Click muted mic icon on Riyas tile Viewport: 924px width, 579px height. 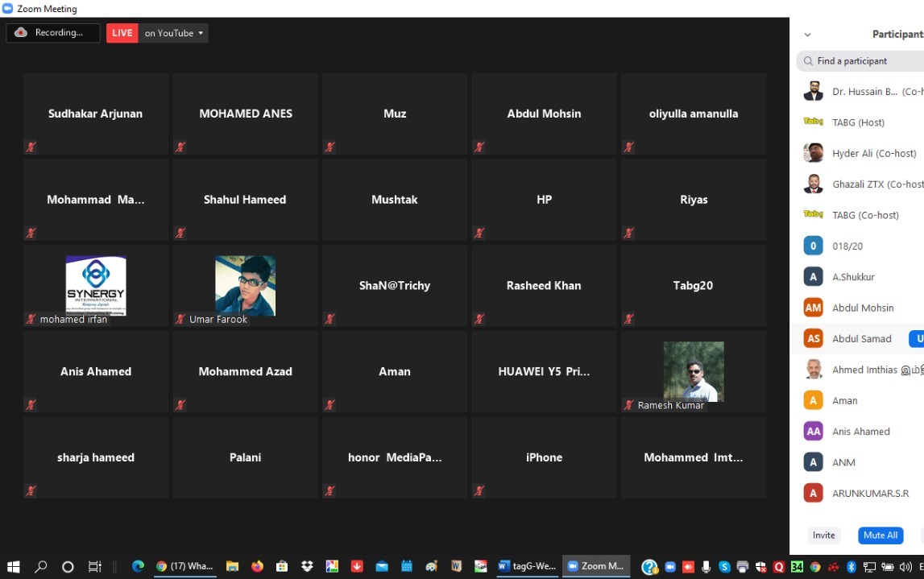[x=628, y=234]
